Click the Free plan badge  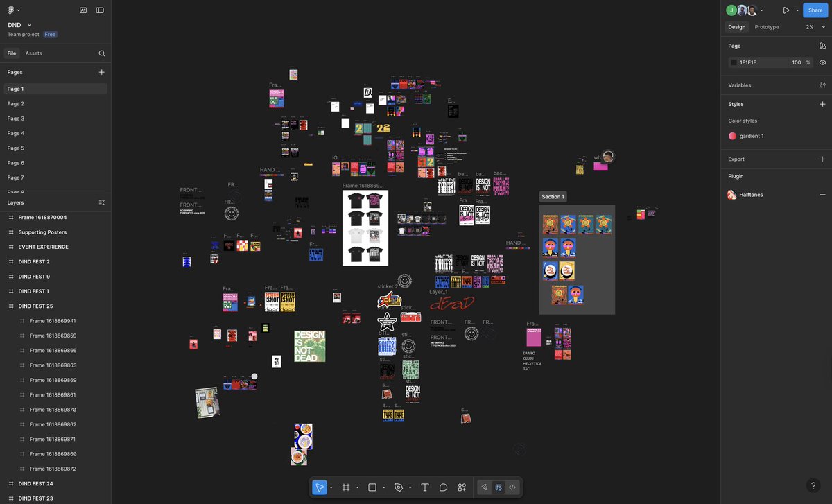coord(51,35)
